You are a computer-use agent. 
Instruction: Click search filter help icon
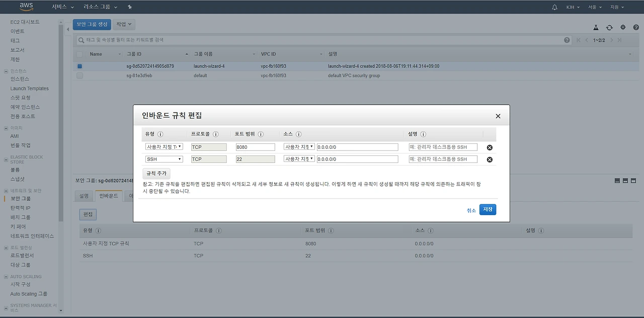(x=567, y=40)
